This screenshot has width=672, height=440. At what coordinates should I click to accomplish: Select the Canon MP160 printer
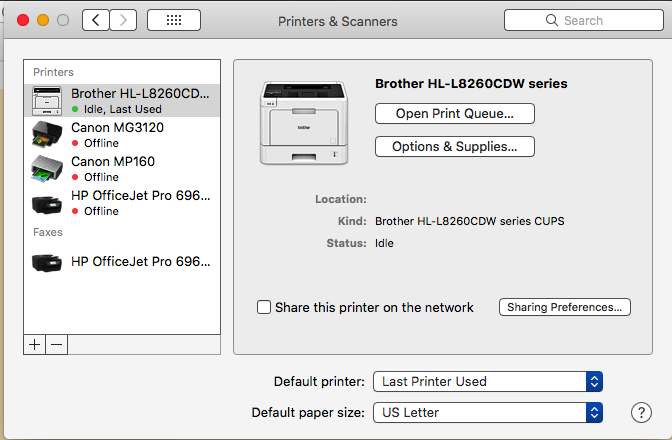122,168
